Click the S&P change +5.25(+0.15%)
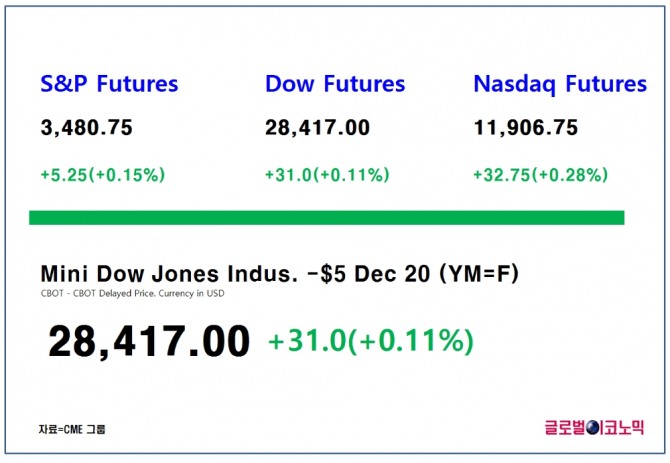Viewport: 670px width, 463px height. click(103, 175)
